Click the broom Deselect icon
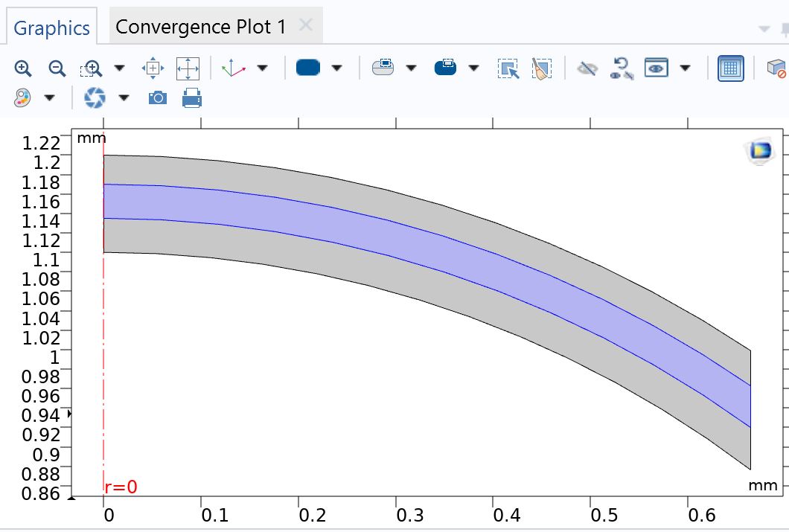 (542, 68)
